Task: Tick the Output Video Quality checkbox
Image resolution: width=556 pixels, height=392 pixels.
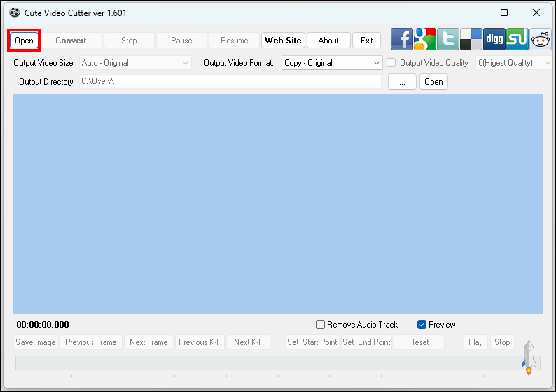Action: tap(392, 63)
